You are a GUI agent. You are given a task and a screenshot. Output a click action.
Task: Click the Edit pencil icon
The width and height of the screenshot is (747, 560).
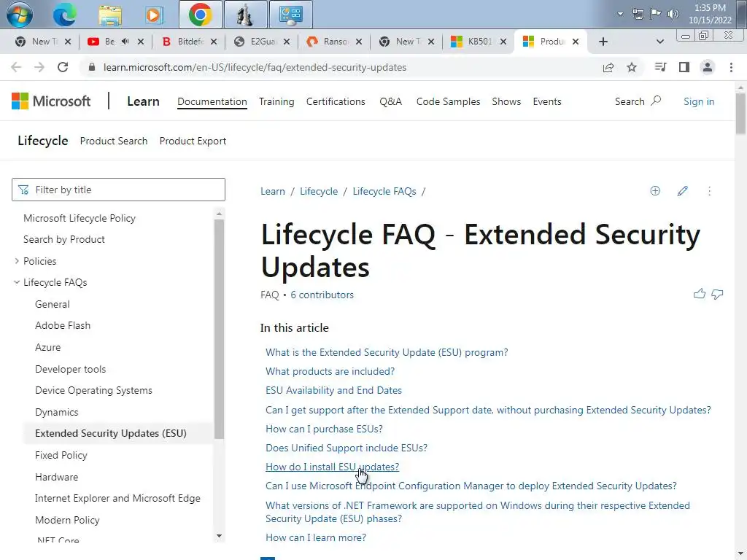682,191
